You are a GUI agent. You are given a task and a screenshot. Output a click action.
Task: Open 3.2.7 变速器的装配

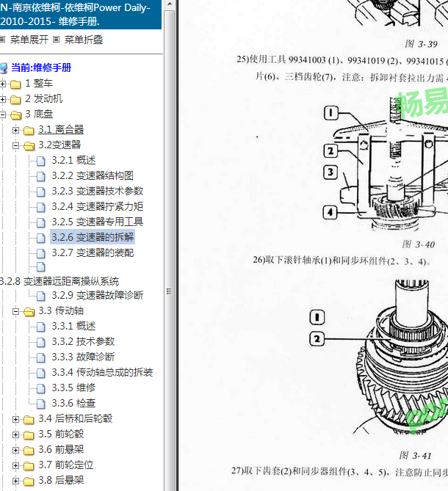tap(93, 252)
